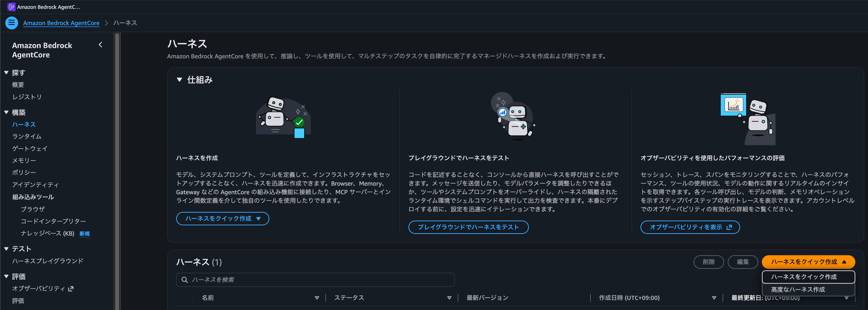The height and width of the screenshot is (310, 868).
Task: Click the 最新バージョン column header
Action: click(x=487, y=298)
